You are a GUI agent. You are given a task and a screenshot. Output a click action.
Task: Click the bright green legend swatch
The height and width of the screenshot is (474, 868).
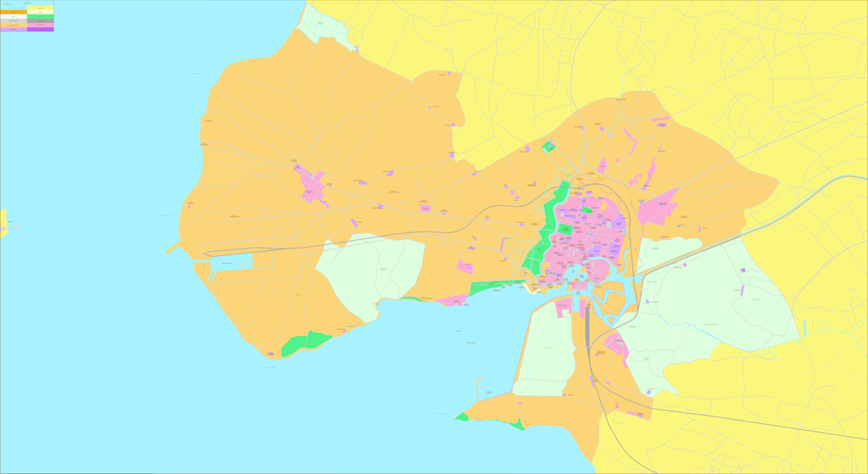41,16
